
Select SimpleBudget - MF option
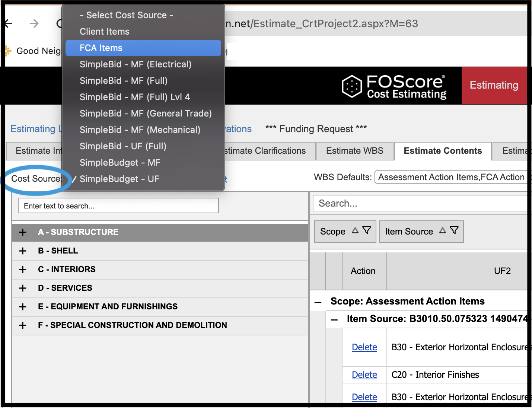(x=143, y=163)
